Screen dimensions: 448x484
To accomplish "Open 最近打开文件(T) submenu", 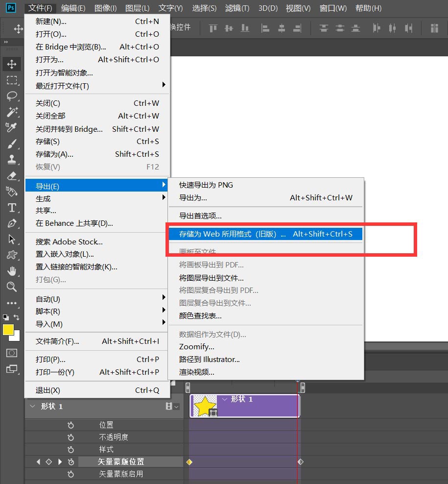I will click(x=97, y=86).
